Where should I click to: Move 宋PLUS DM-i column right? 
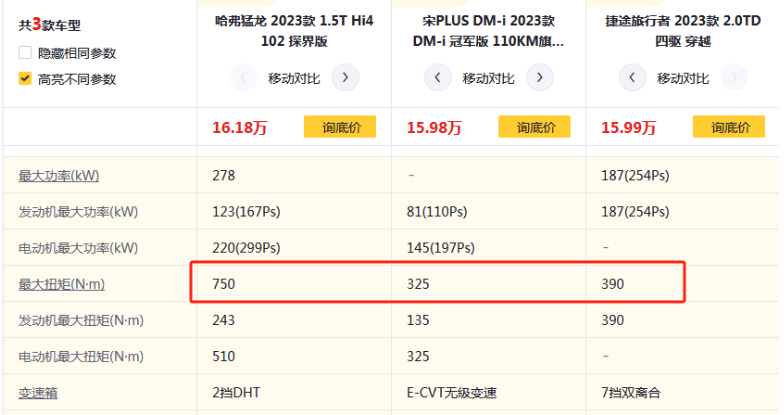(540, 78)
